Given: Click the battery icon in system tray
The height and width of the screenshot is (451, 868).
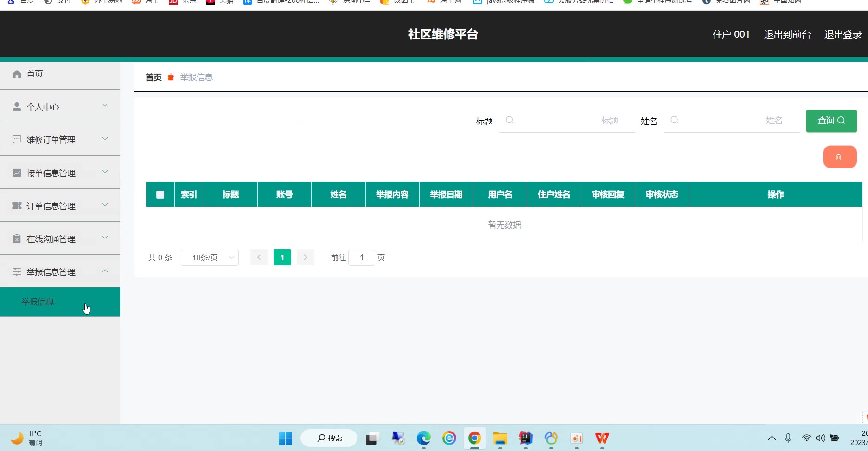Looking at the screenshot, I should 835,438.
